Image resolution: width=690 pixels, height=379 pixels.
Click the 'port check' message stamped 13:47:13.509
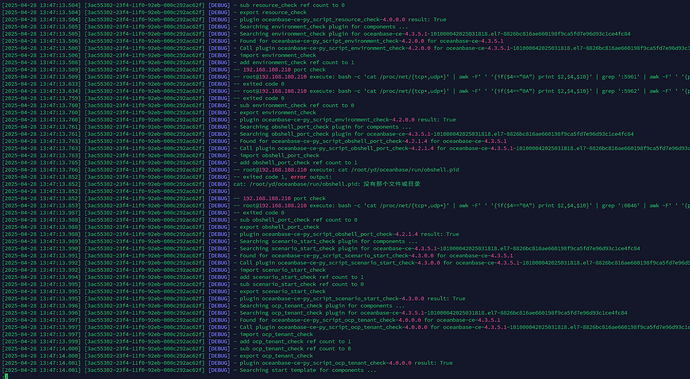tap(279, 70)
